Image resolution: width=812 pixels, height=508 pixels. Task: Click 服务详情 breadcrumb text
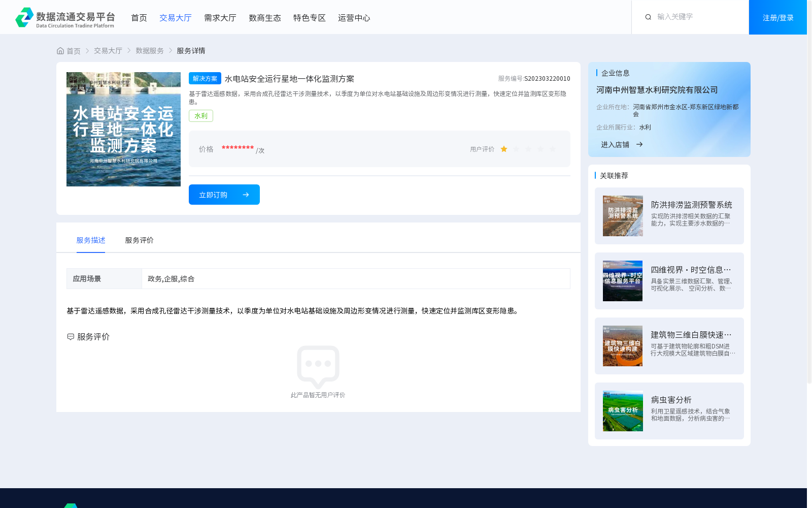point(191,51)
